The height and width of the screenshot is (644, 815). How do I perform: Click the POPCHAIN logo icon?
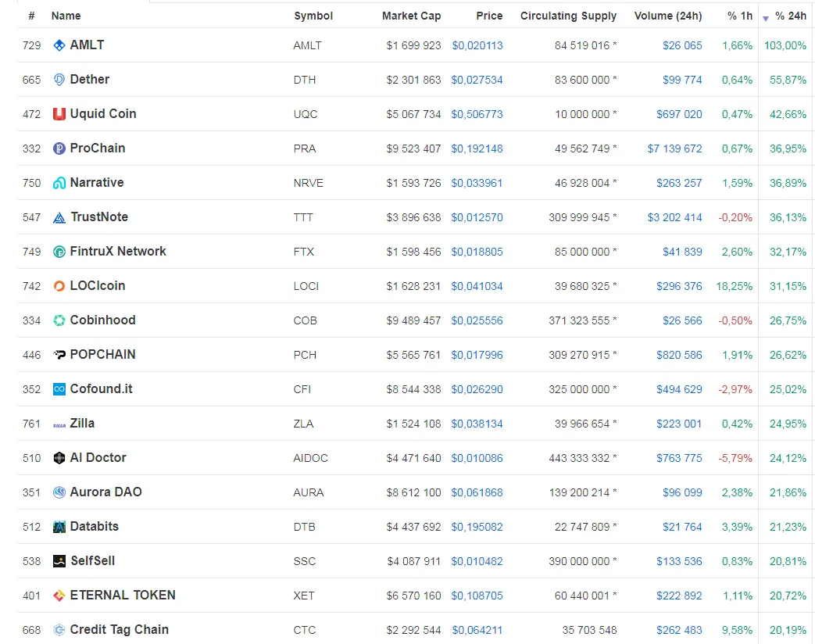59,355
